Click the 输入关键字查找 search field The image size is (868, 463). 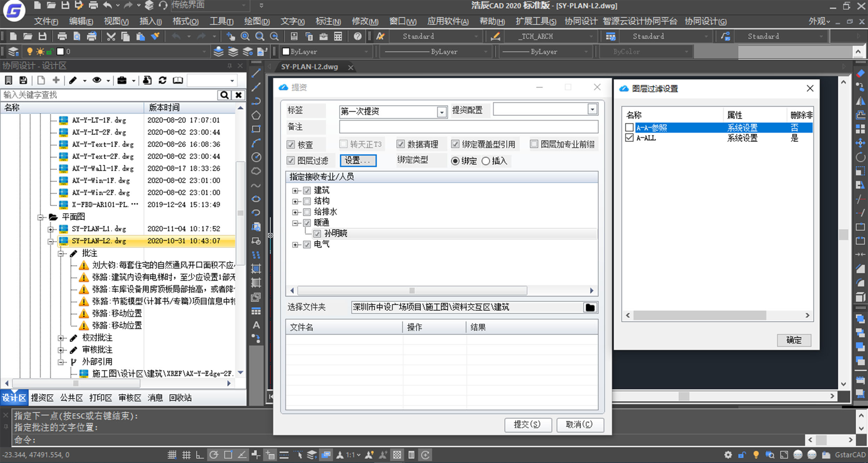coord(109,95)
